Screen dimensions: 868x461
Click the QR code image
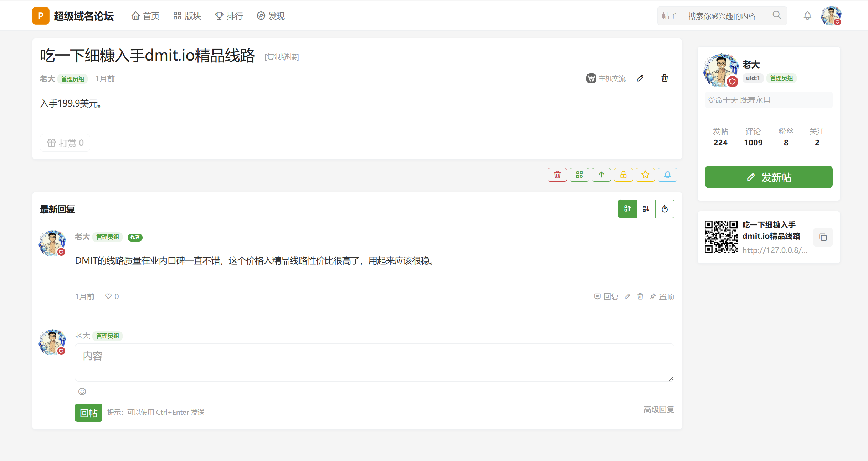point(721,237)
